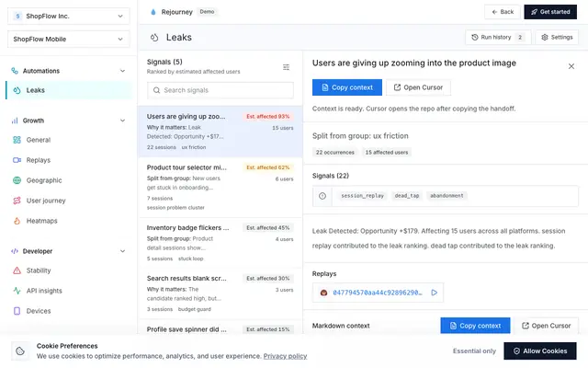Image resolution: width=588 pixels, height=368 pixels.
Task: Open the Privacy policy link
Action: pos(285,356)
